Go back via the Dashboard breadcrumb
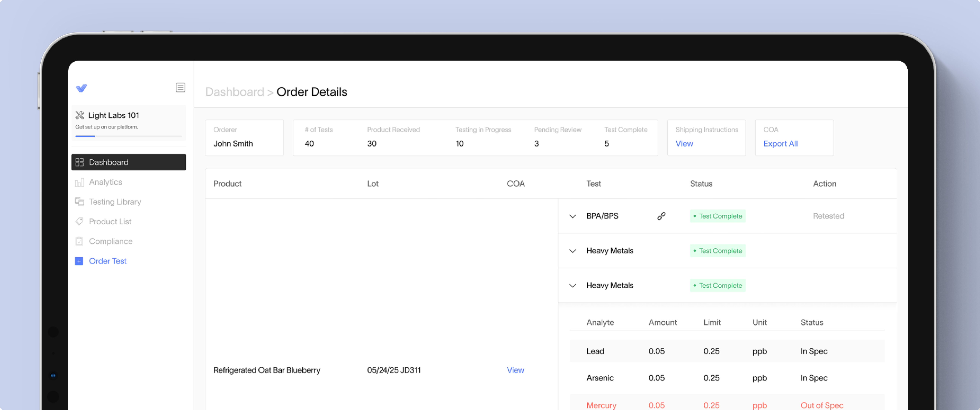The width and height of the screenshot is (980, 410). tap(235, 92)
